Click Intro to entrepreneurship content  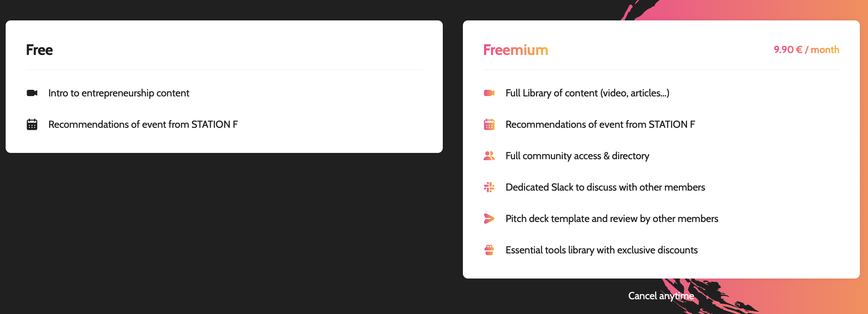119,93
